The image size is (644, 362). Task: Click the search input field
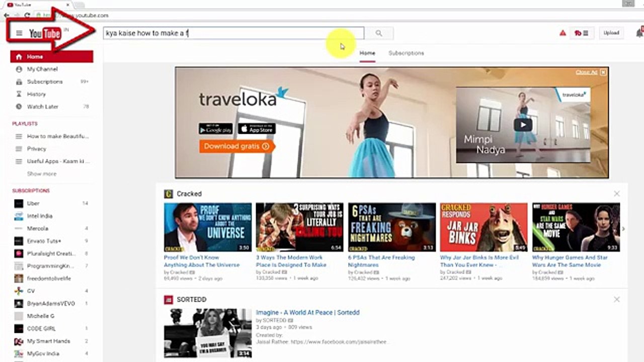[x=233, y=33]
